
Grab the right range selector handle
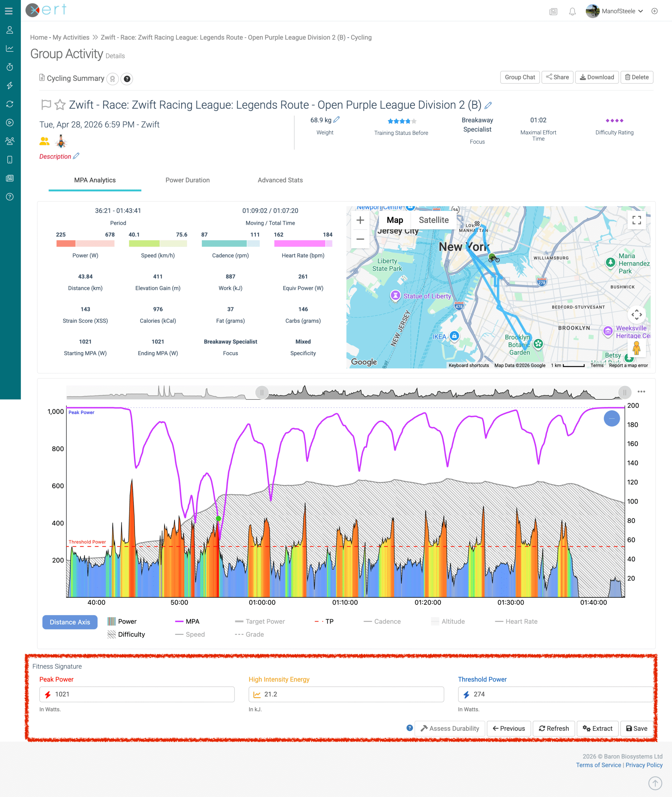point(624,392)
